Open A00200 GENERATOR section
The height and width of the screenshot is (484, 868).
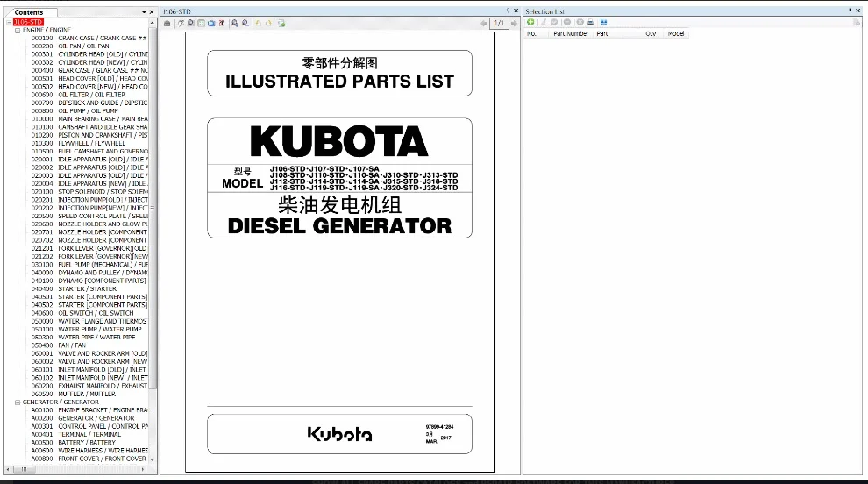82,418
